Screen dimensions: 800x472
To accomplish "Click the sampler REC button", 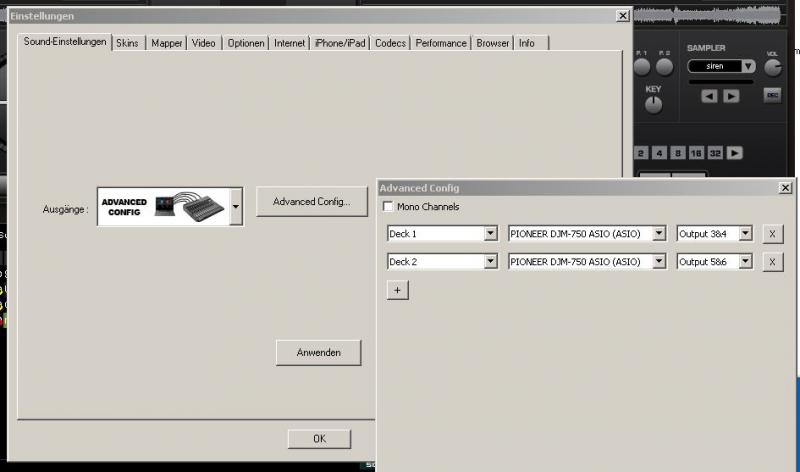I will point(772,95).
